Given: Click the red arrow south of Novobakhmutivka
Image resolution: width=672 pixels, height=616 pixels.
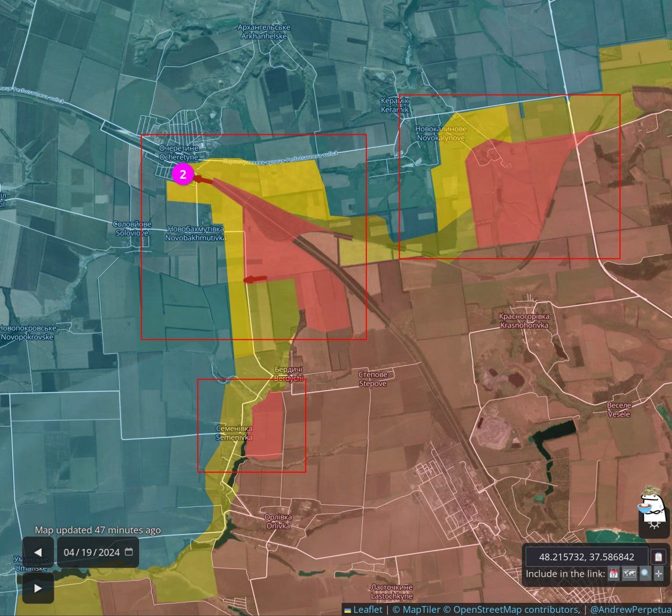Looking at the screenshot, I should point(256,279).
